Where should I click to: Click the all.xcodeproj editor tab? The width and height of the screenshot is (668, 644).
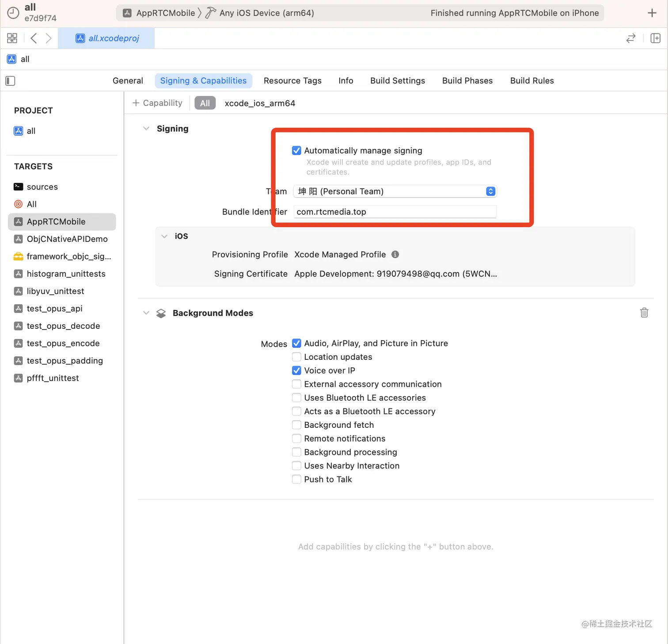[x=106, y=38]
